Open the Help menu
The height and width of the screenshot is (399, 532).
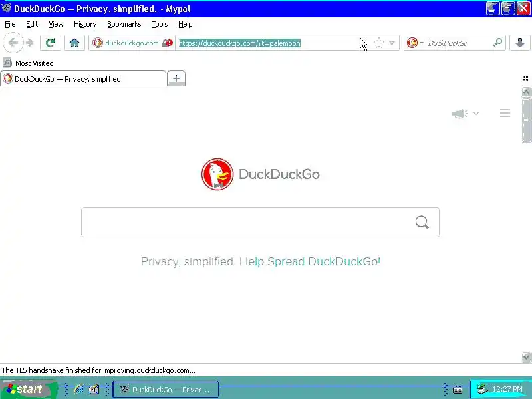point(186,24)
